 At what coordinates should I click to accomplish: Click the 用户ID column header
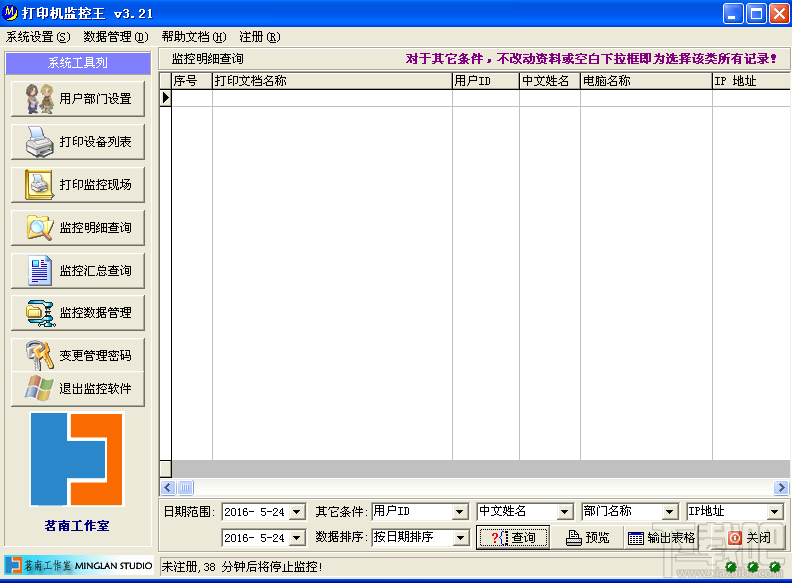pos(485,81)
